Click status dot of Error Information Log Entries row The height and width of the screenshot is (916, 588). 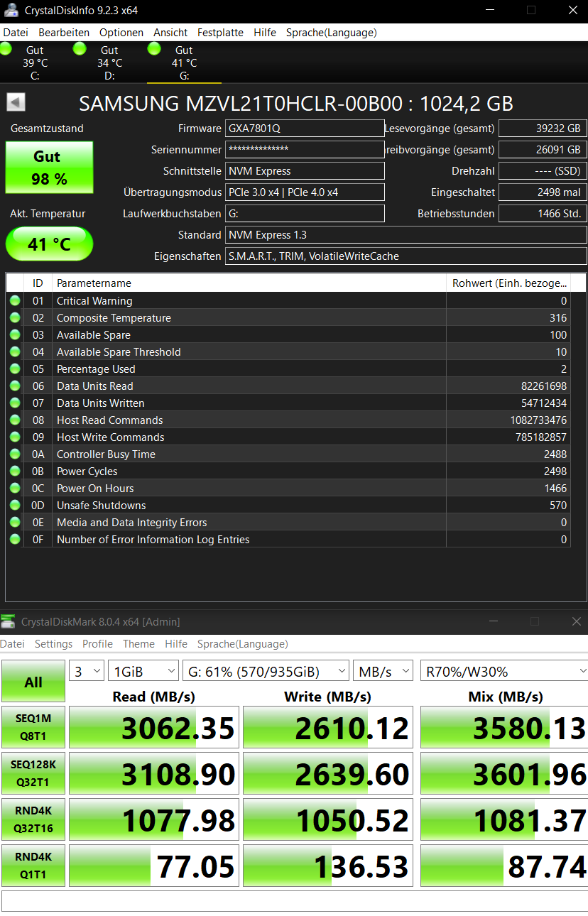click(x=15, y=540)
